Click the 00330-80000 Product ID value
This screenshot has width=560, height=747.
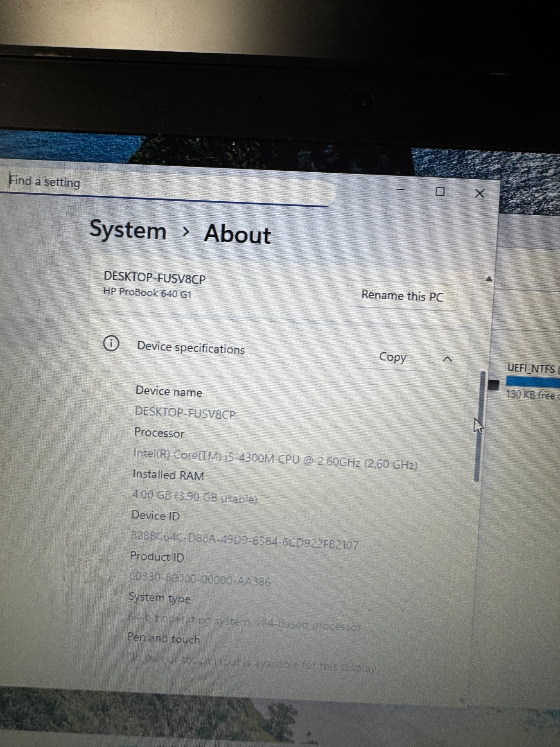(x=200, y=579)
